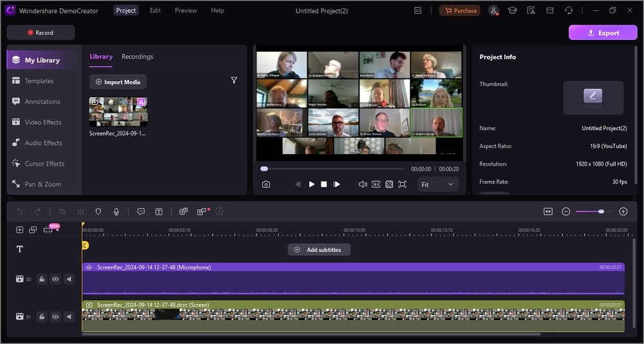Toggle lock on track 02
The height and width of the screenshot is (344, 644).
pos(41,279)
